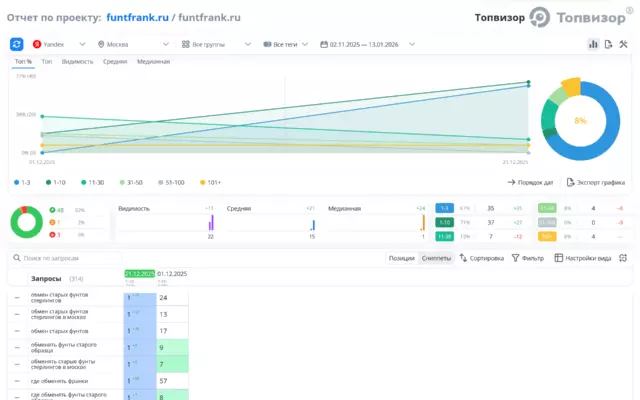Click position cell with value 13
Viewport: 640px width, 400px height.
click(x=172, y=314)
